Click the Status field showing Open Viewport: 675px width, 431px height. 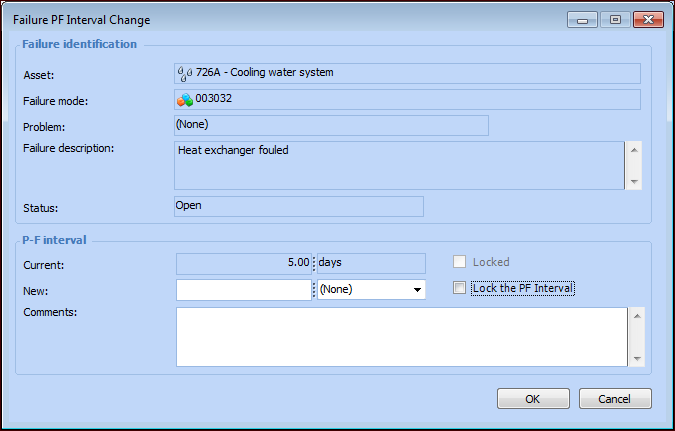[x=298, y=206]
